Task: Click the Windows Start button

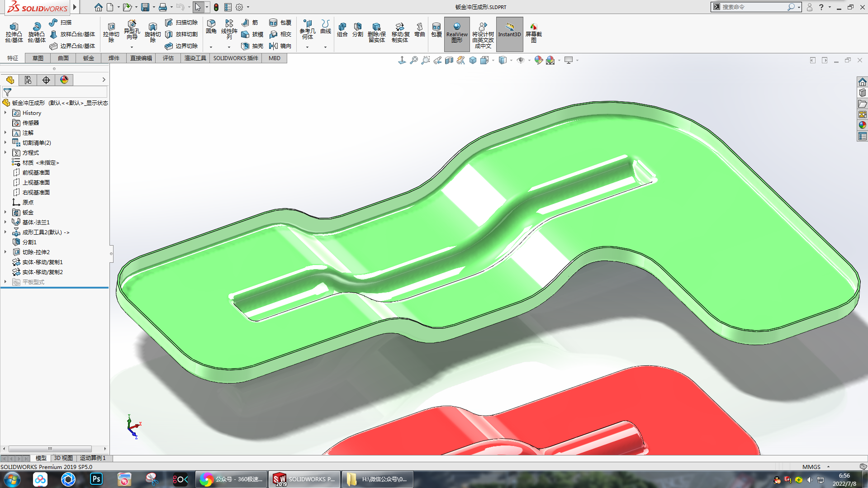Action: tap(11, 479)
